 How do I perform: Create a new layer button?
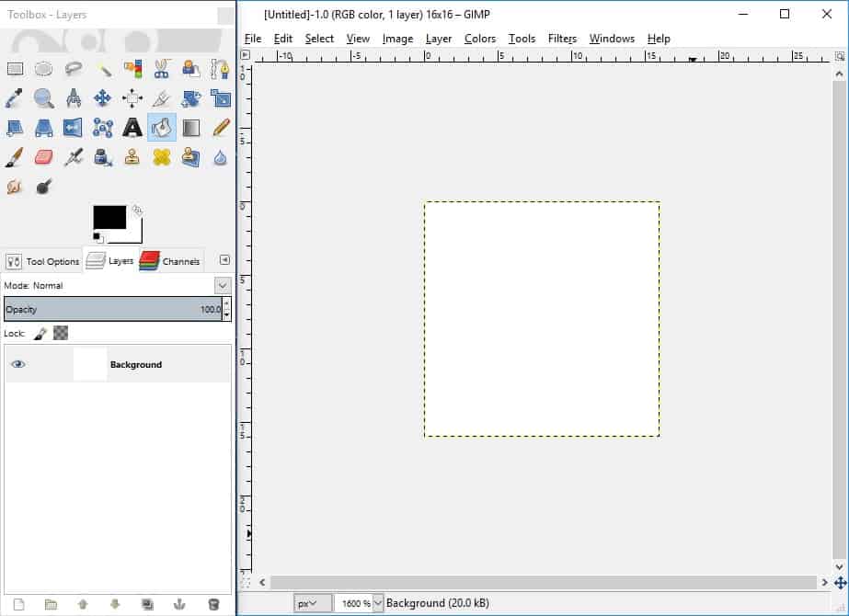(x=19, y=604)
